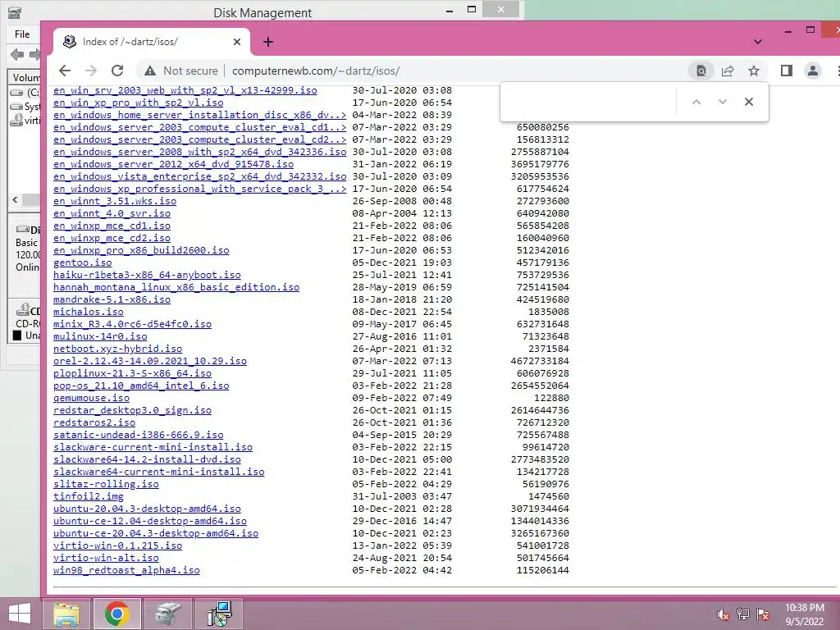
Task: Open the browser side panel icon
Action: tap(787, 71)
